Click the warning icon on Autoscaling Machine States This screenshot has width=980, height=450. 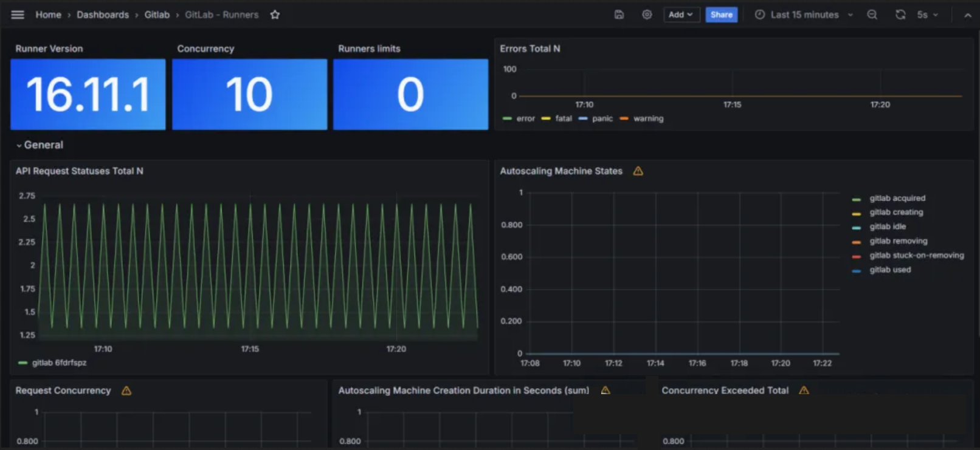pos(638,171)
